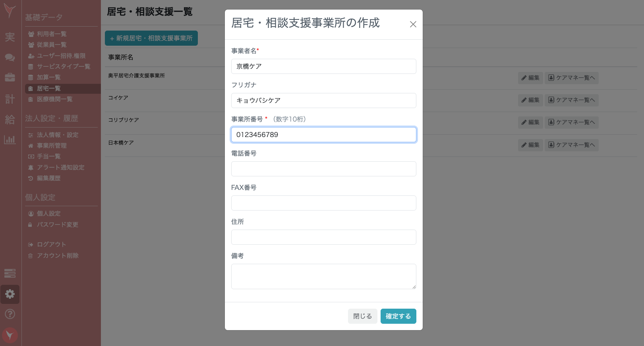Click the ユーザー招待.権限 user-plus icon

pos(31,56)
